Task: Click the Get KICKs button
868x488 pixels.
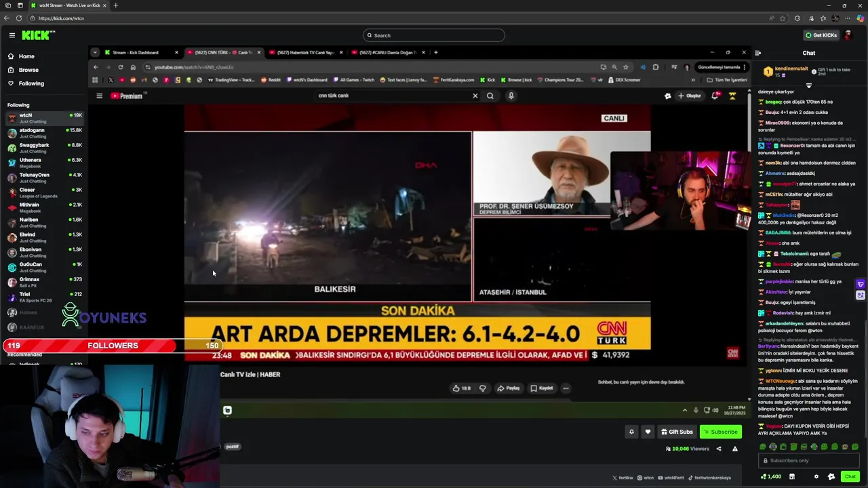Action: [x=821, y=35]
